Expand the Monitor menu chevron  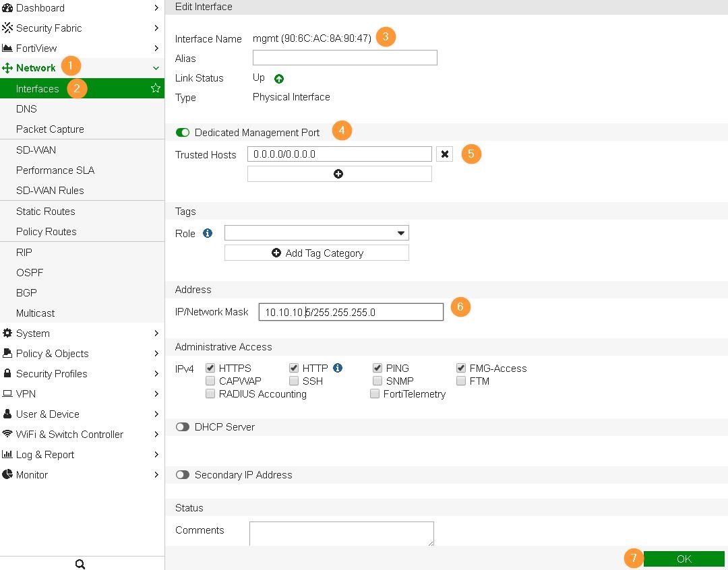click(x=156, y=474)
